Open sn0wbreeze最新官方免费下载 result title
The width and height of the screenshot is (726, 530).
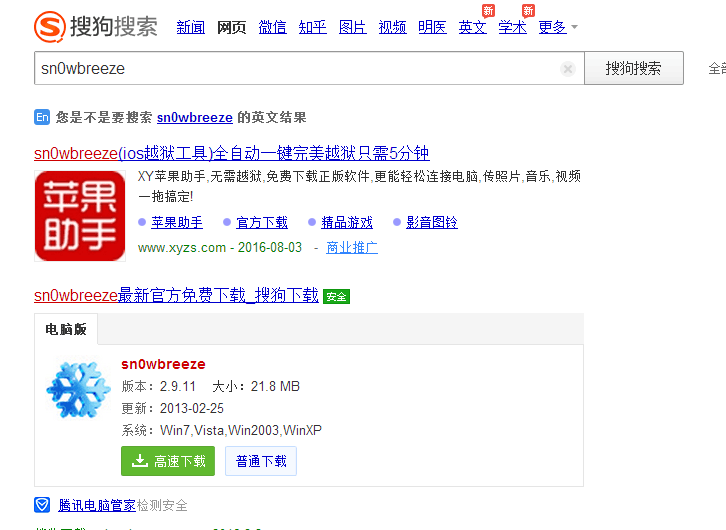(176, 295)
